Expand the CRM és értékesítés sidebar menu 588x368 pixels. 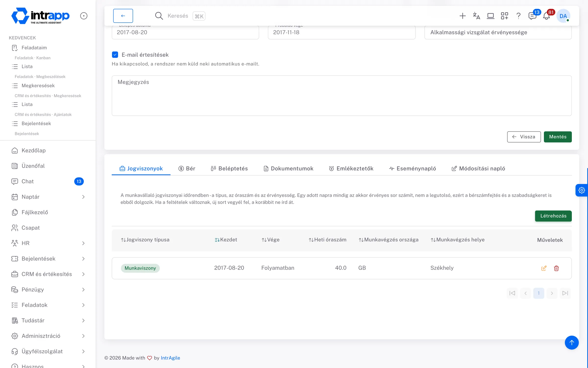point(48,274)
